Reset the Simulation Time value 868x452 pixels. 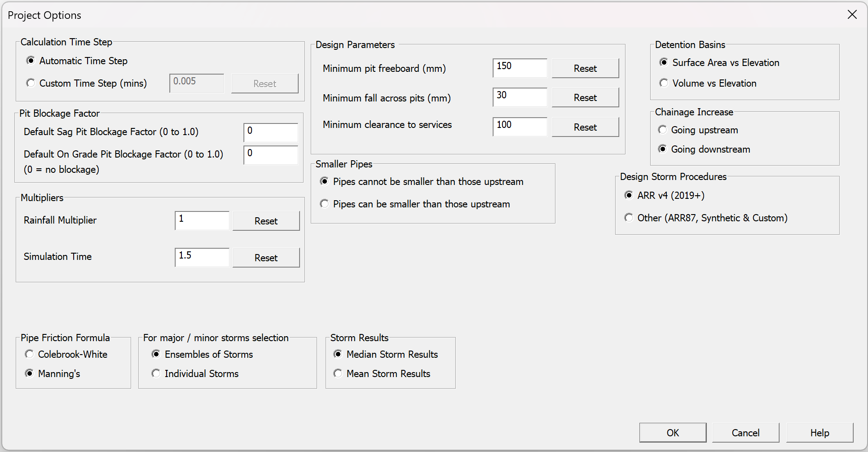266,258
